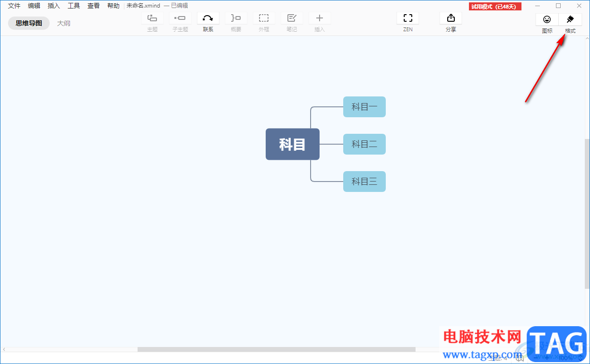
Task: Select the central topic 科目
Action: (x=293, y=144)
